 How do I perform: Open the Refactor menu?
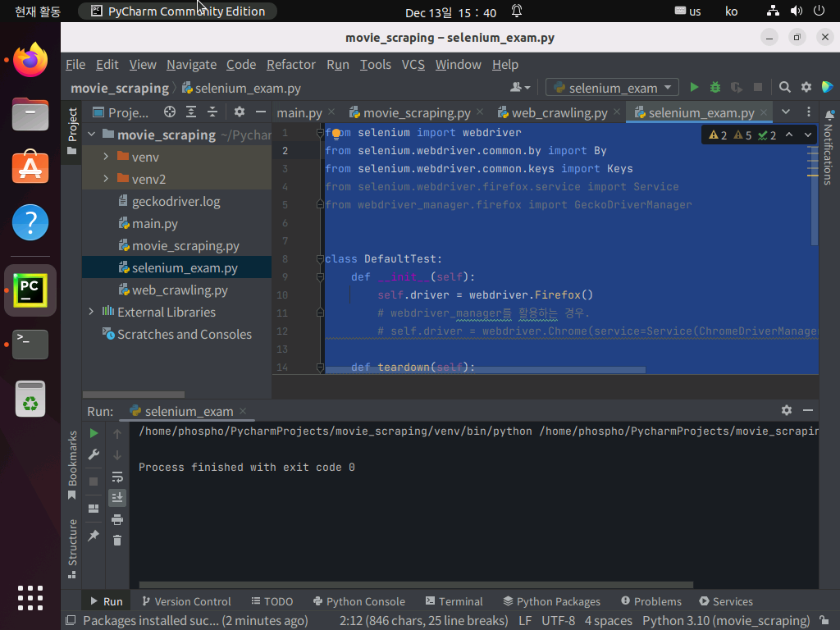tap(291, 65)
